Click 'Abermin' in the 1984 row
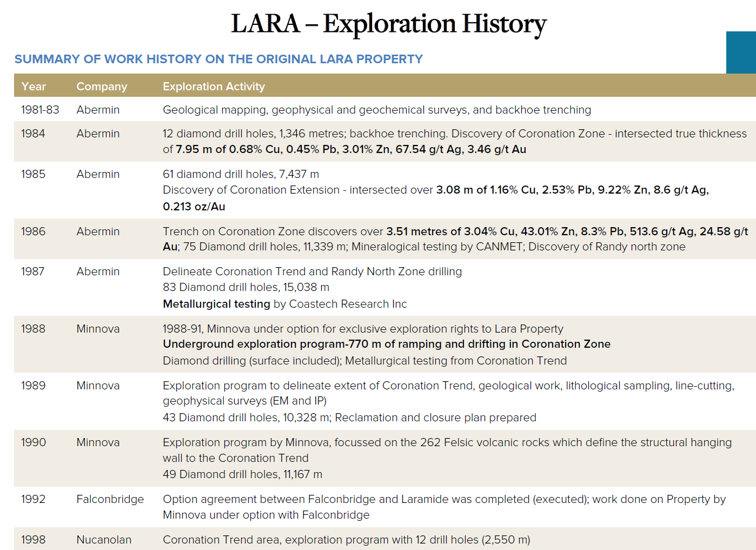756x550 pixels. click(x=98, y=134)
